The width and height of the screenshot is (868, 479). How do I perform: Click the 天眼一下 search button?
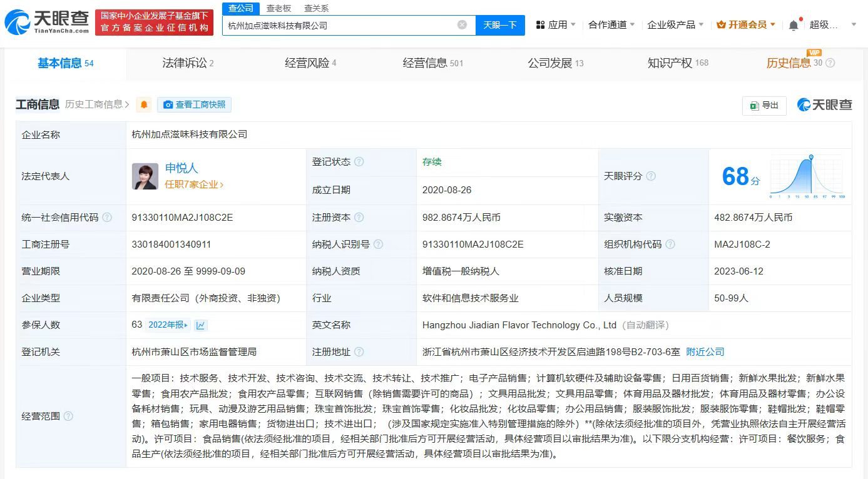[499, 25]
